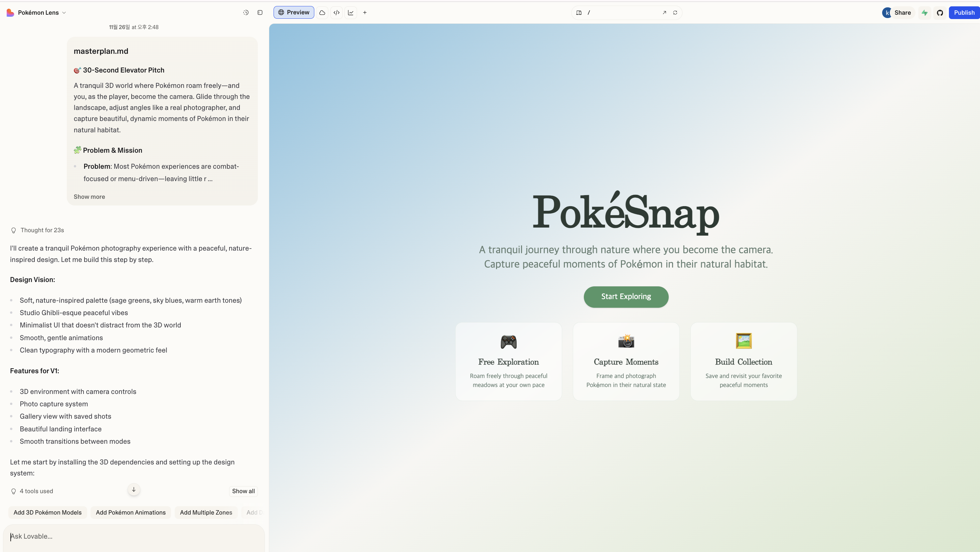Image resolution: width=980 pixels, height=552 pixels.
Task: Select Add Pokémon Animations suggestion
Action: [x=131, y=513]
